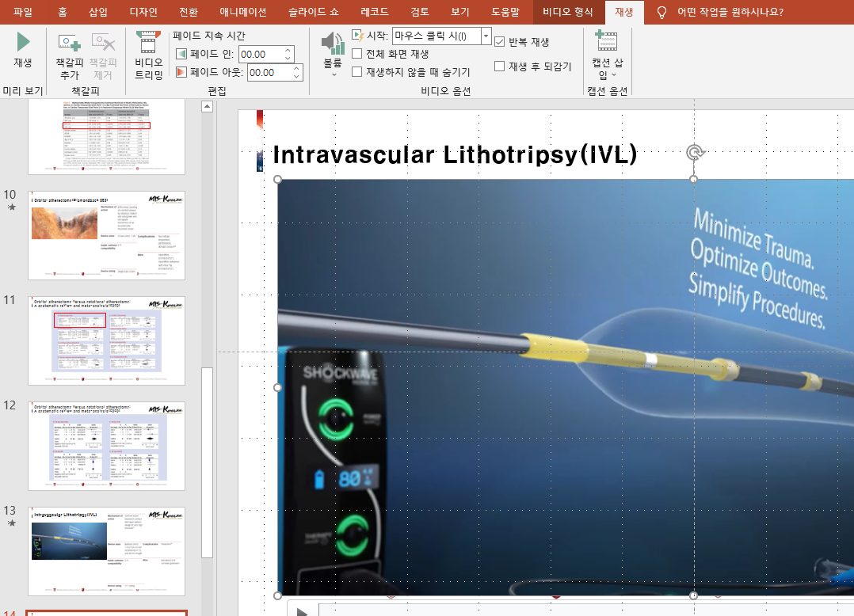The height and width of the screenshot is (616, 854).
Task: Click the left-middle resize handle of video
Action: tap(278, 387)
